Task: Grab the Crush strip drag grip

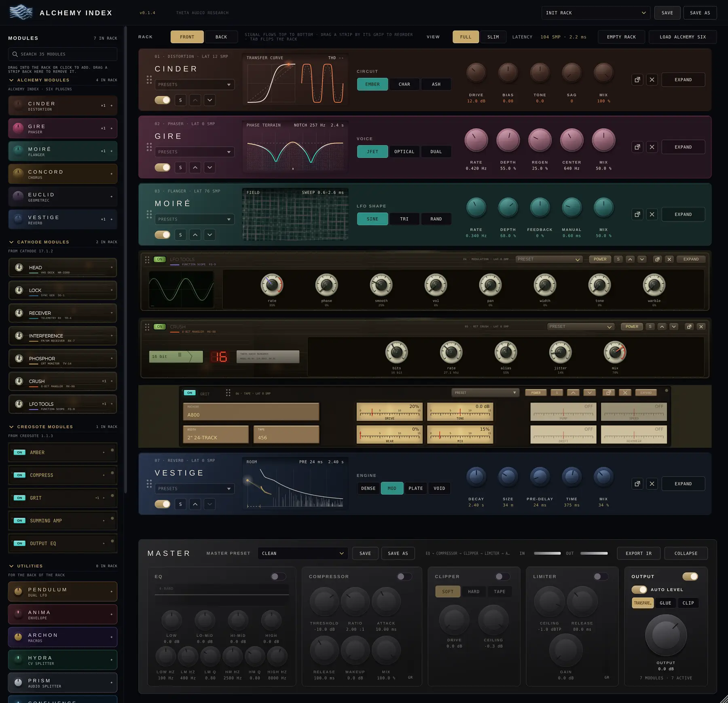Action: [x=147, y=327]
